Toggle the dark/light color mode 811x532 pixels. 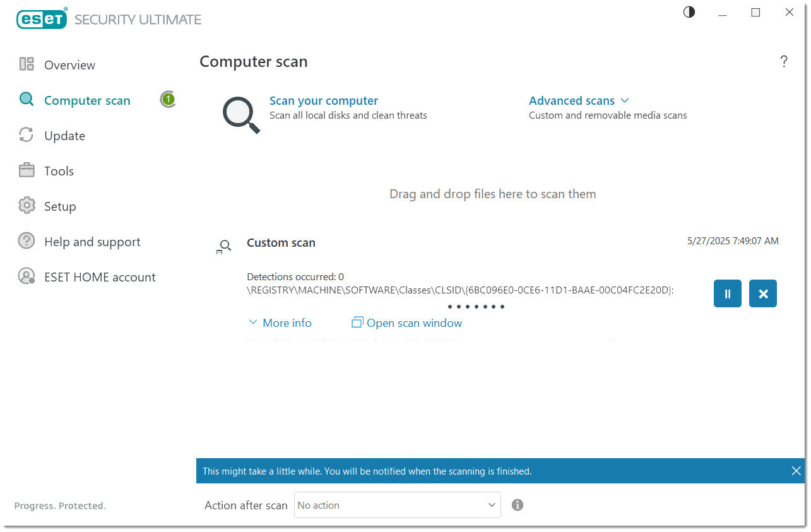pyautogui.click(x=689, y=12)
